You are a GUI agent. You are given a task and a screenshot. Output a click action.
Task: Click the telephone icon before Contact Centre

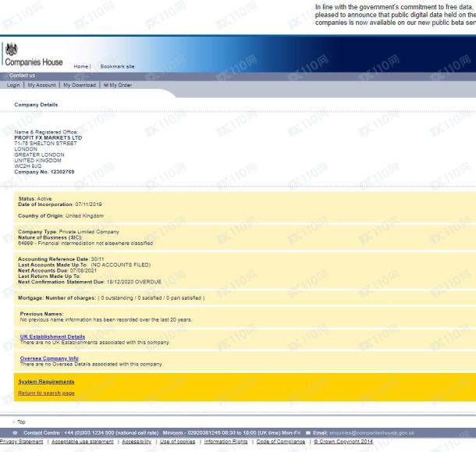tap(16, 432)
